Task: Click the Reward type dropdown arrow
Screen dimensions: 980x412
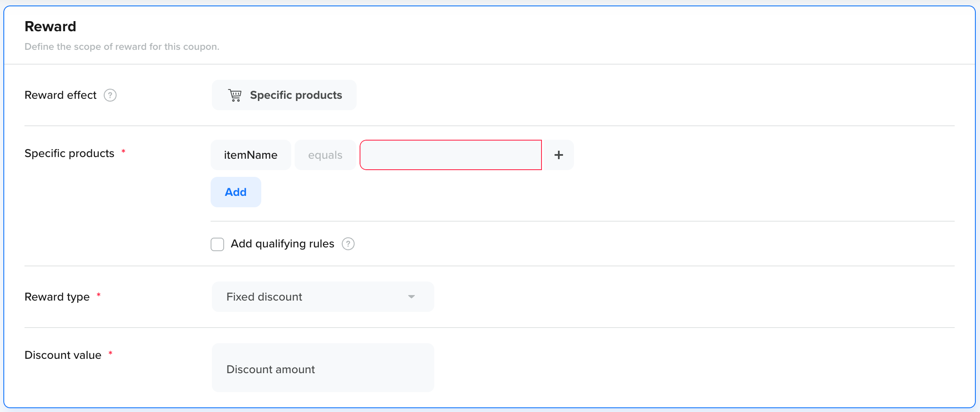Action: click(x=411, y=297)
